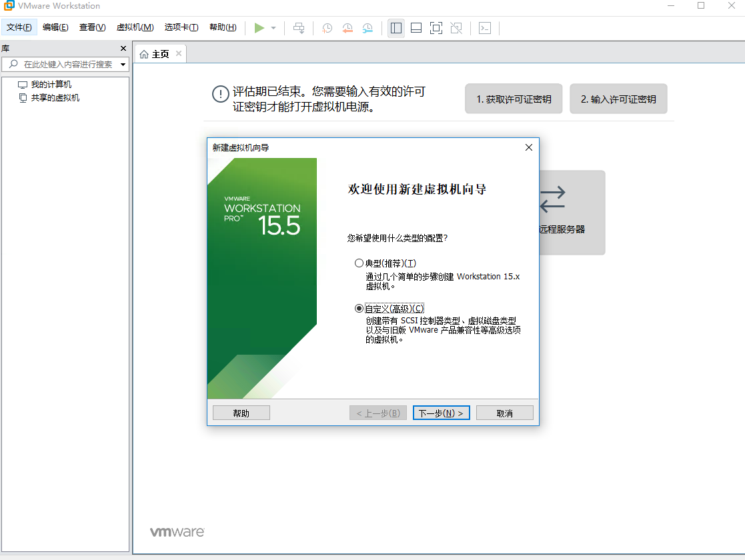Viewport: 745px width, 560px height.
Task: Click 下一步(N) to continue wizard
Action: tap(442, 413)
